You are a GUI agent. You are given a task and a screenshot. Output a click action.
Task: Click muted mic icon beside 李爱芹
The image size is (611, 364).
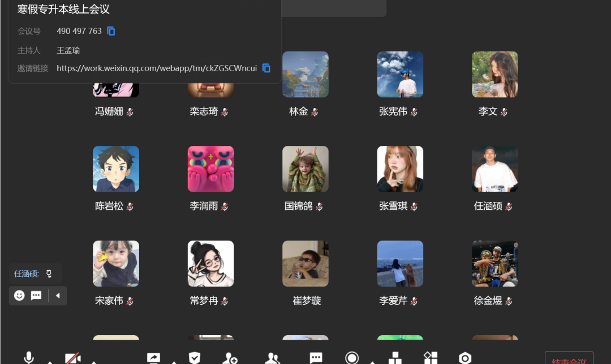point(414,301)
